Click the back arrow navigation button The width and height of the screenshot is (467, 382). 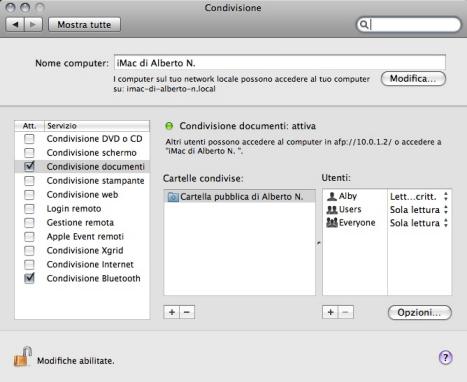pyautogui.click(x=15, y=25)
